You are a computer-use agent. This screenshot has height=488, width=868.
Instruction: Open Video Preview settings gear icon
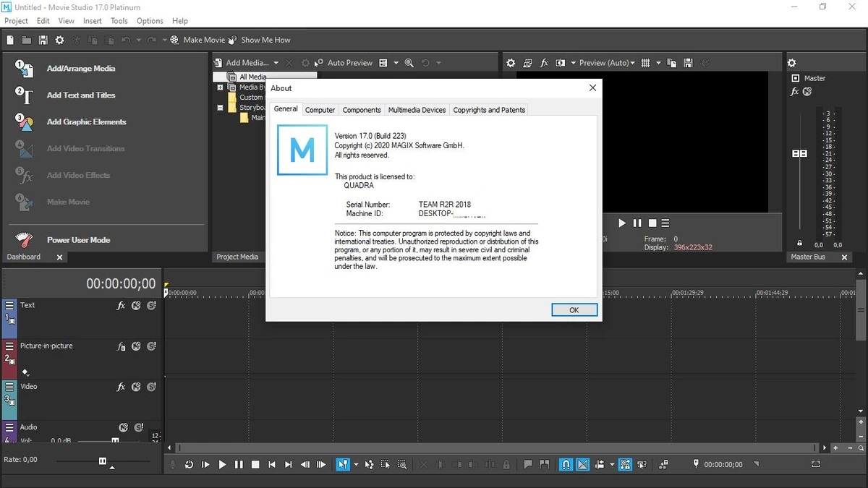pyautogui.click(x=511, y=63)
